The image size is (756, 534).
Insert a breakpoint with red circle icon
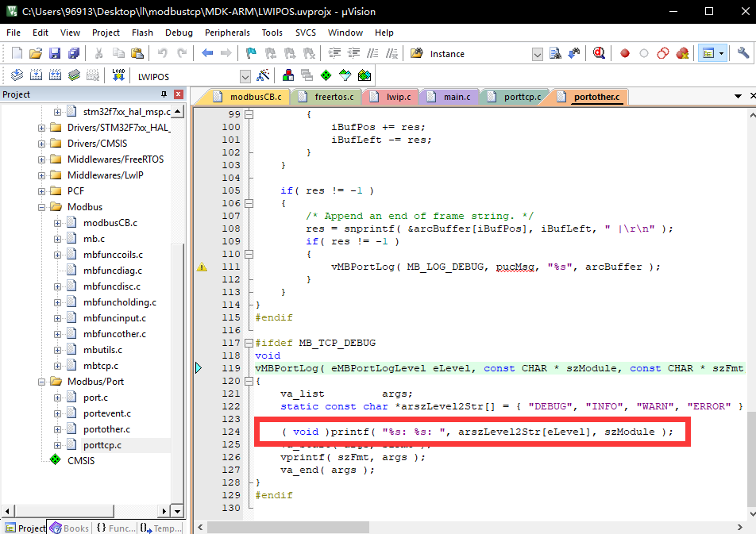[x=625, y=53]
